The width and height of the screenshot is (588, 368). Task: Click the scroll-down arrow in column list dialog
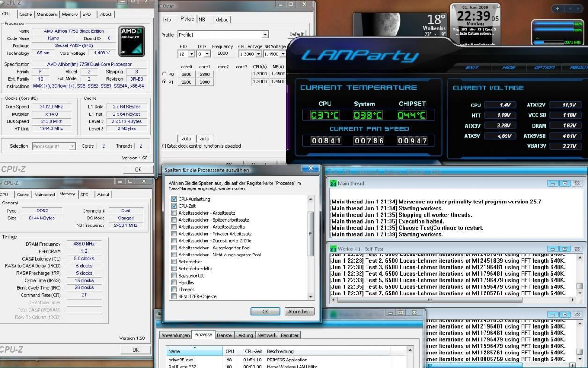click(310, 296)
